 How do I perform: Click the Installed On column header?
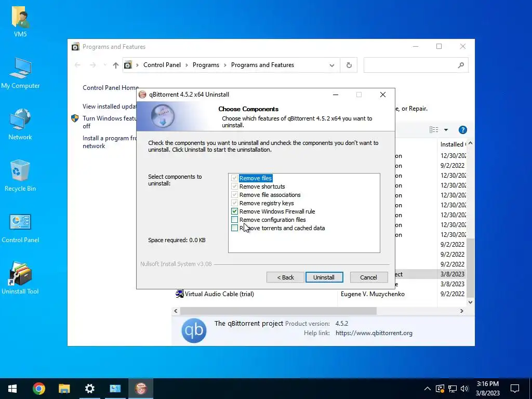(453, 144)
